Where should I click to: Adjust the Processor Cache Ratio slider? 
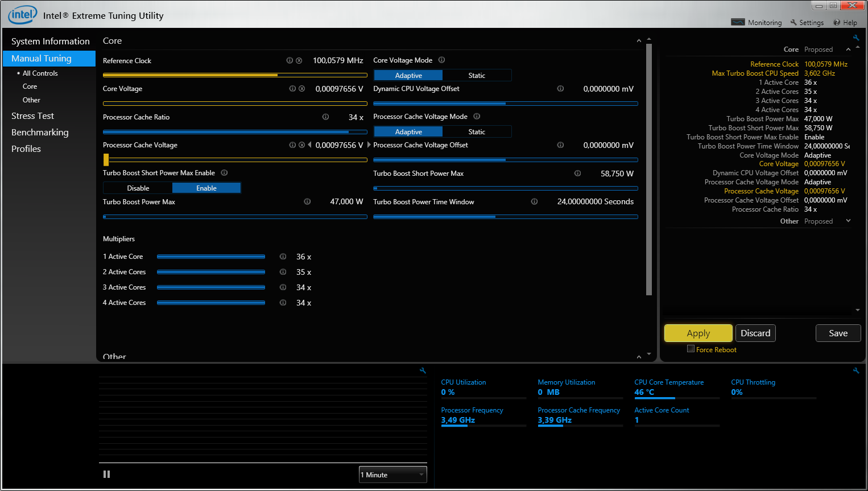coord(235,131)
